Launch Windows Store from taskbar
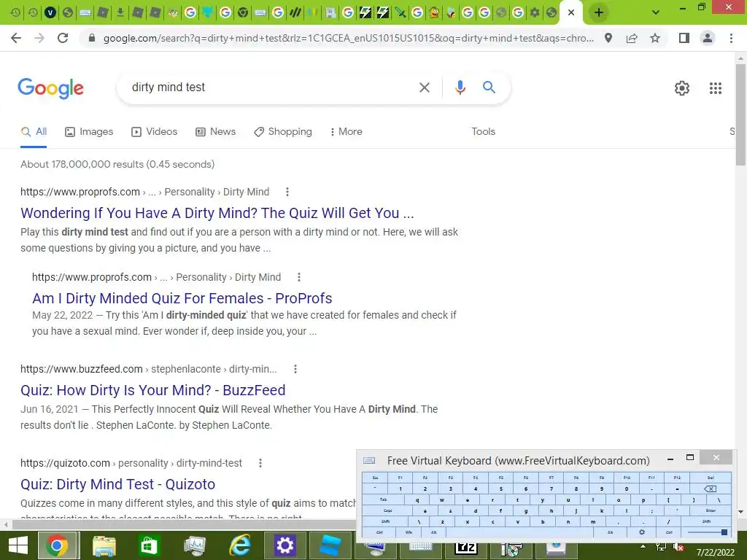The width and height of the screenshot is (747, 560). pyautogui.click(x=148, y=545)
